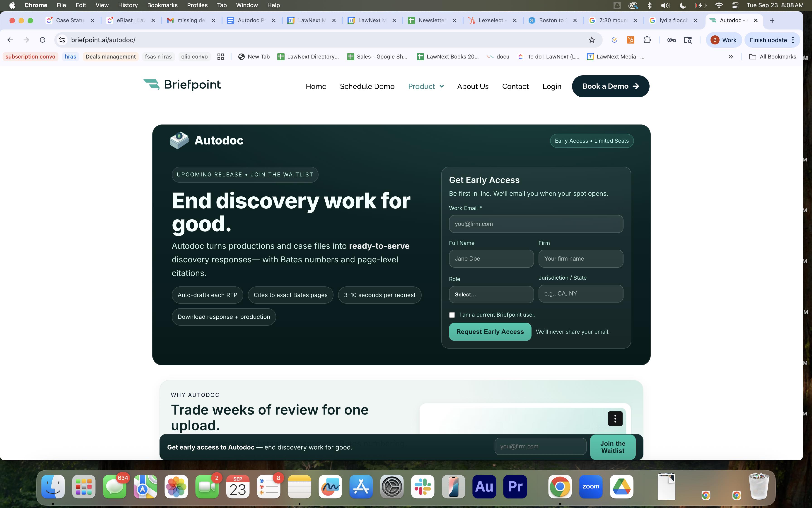The image size is (812, 508).
Task: Focus the Firm name field
Action: click(581, 259)
